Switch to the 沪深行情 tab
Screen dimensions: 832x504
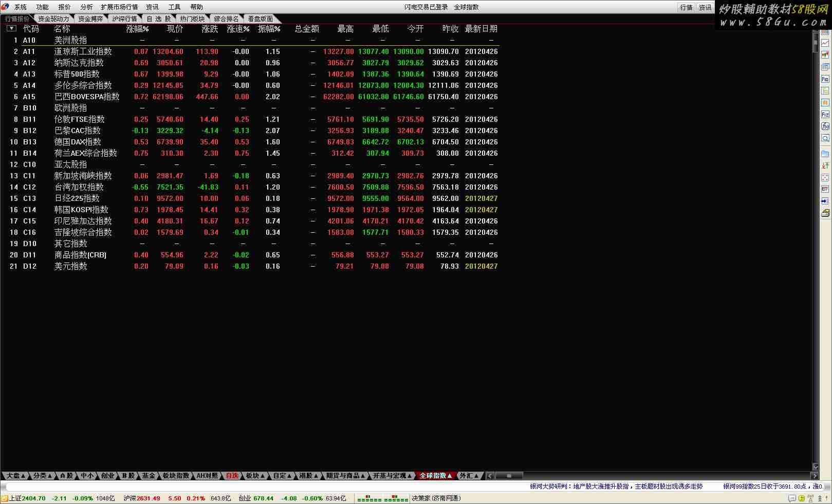[x=125, y=19]
